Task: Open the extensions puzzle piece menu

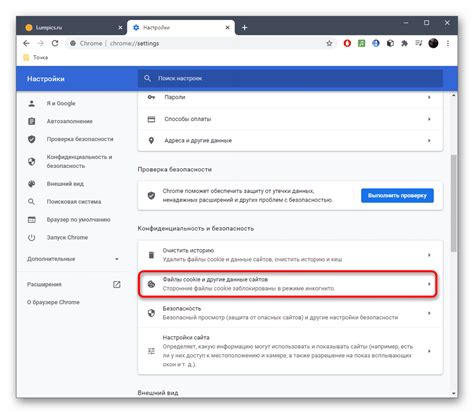Action: tap(404, 43)
